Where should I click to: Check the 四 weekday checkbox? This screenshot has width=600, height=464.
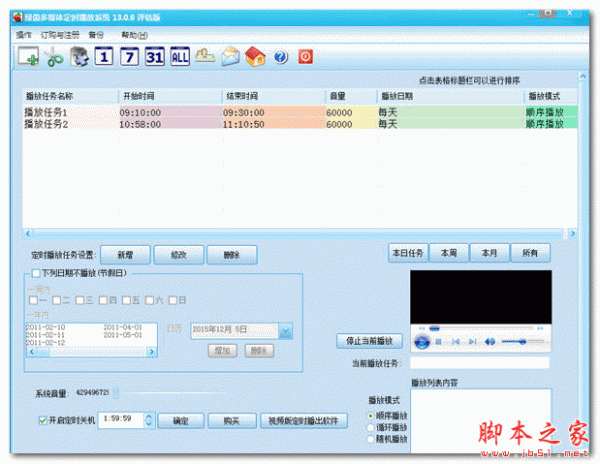pyautogui.click(x=103, y=300)
